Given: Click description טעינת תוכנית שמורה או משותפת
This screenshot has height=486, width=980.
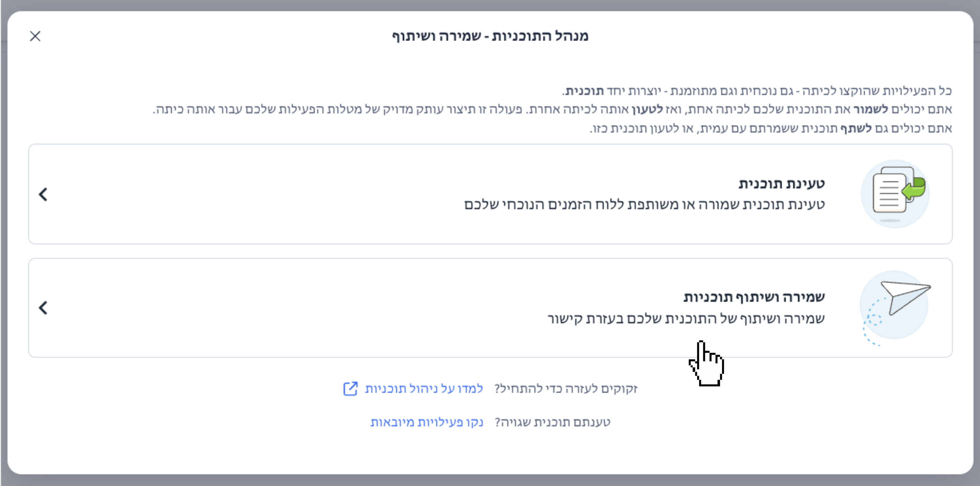Looking at the screenshot, I should [x=644, y=205].
